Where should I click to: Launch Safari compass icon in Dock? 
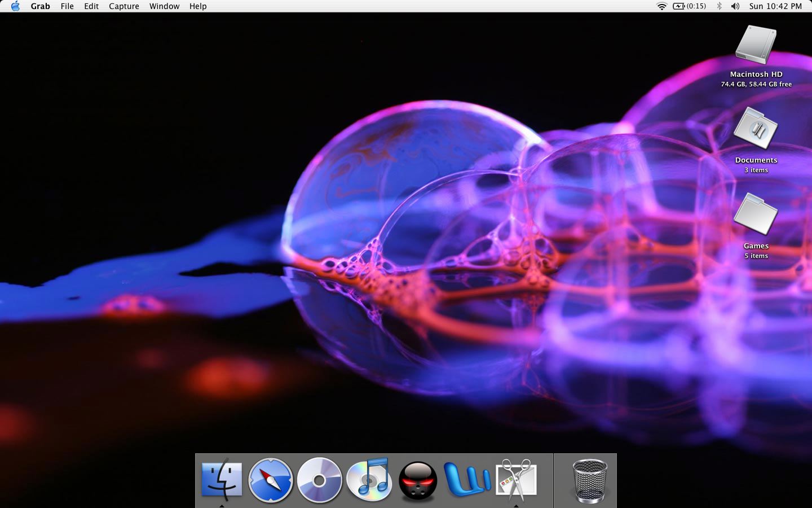coord(270,480)
